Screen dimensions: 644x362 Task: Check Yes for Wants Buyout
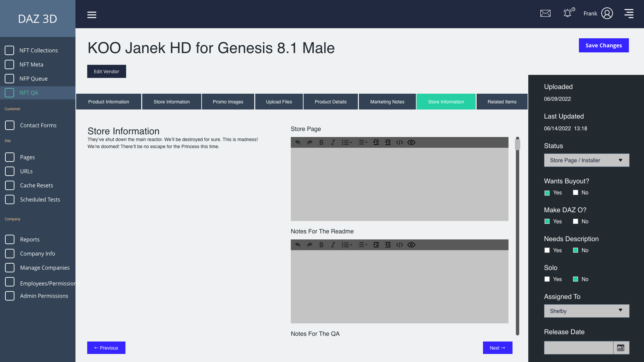pos(547,193)
